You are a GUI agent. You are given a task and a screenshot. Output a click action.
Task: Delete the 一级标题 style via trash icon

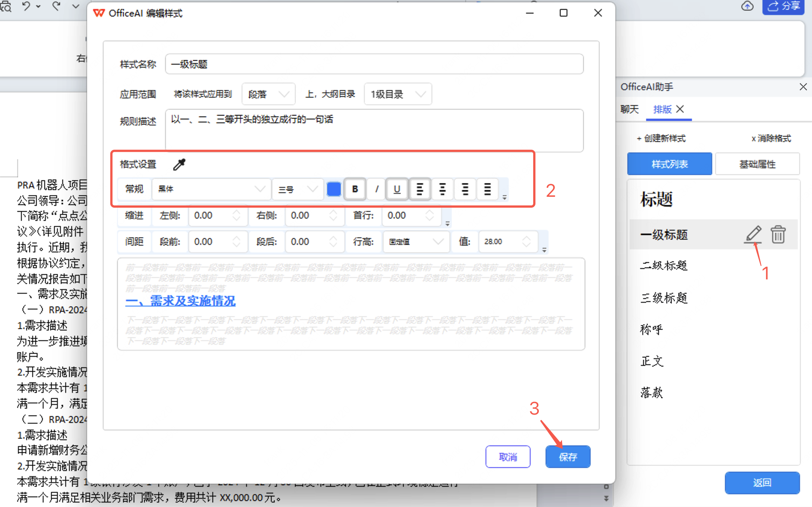coord(778,234)
